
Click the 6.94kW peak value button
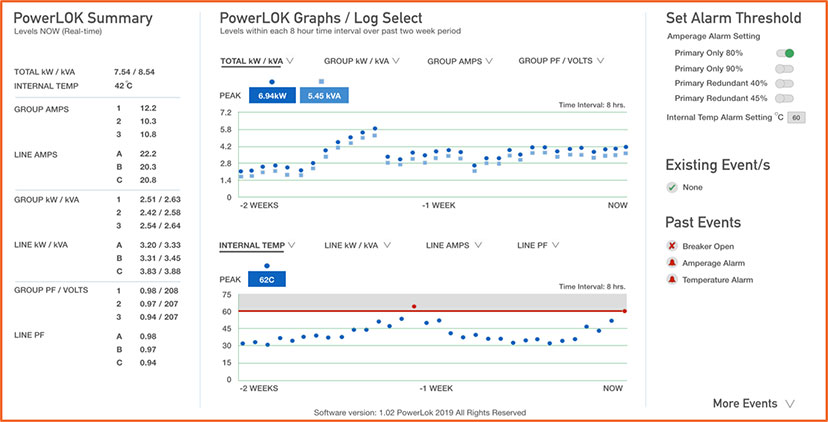point(270,96)
